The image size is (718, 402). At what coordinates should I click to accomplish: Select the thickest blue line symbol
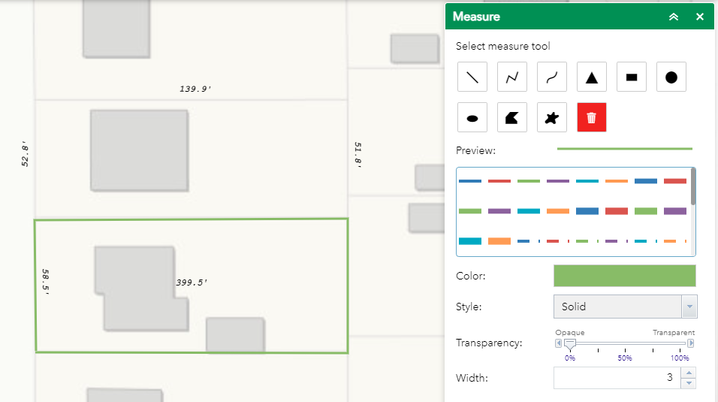pos(587,211)
